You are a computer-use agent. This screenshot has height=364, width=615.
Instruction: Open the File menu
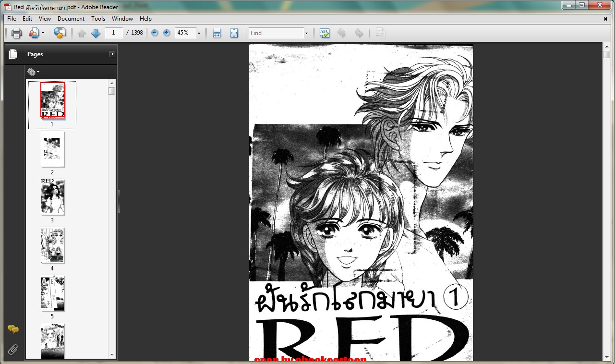coord(12,19)
